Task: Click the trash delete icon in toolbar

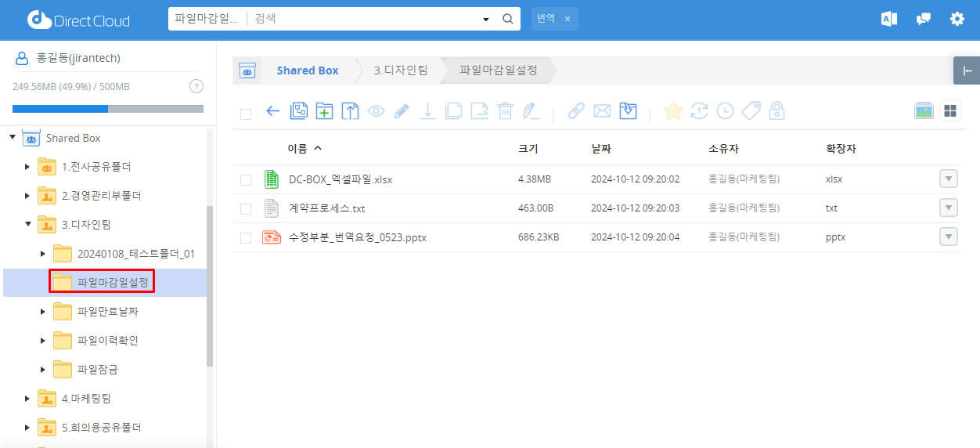Action: (505, 111)
